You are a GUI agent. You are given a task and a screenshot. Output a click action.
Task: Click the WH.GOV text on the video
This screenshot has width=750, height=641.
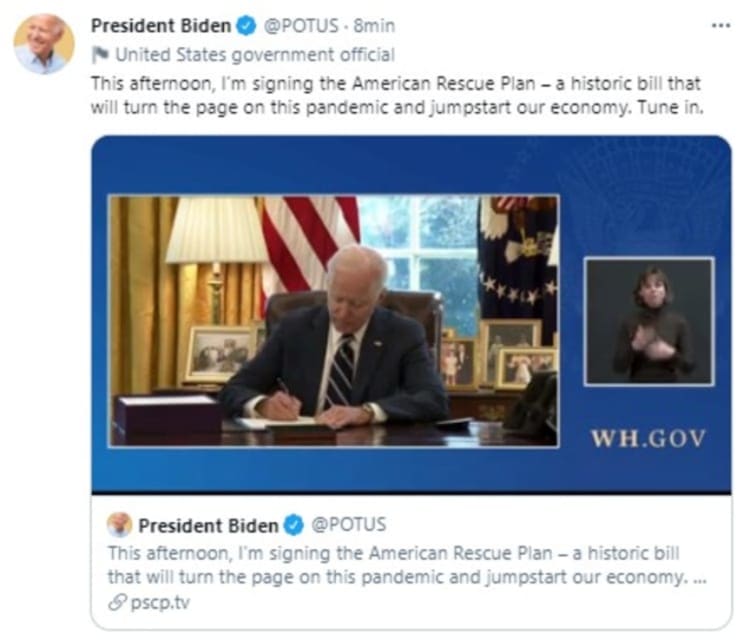pos(648,439)
